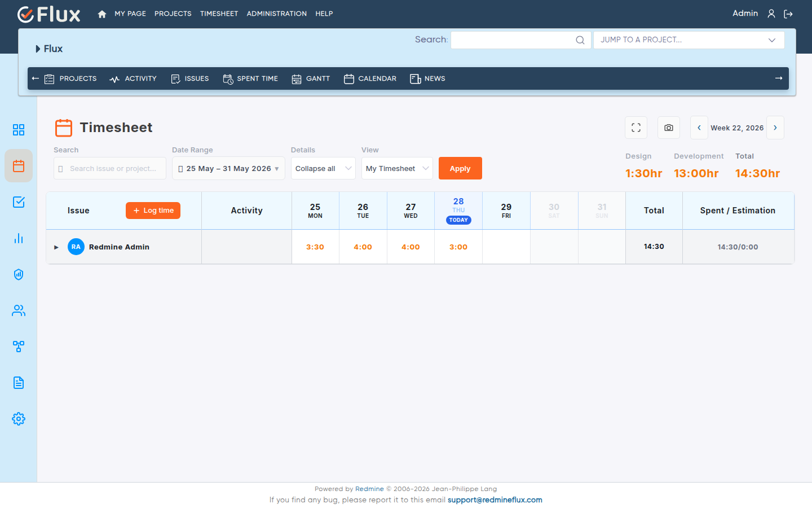This screenshot has width=812, height=508.
Task: Open Help menu
Action: tap(324, 14)
